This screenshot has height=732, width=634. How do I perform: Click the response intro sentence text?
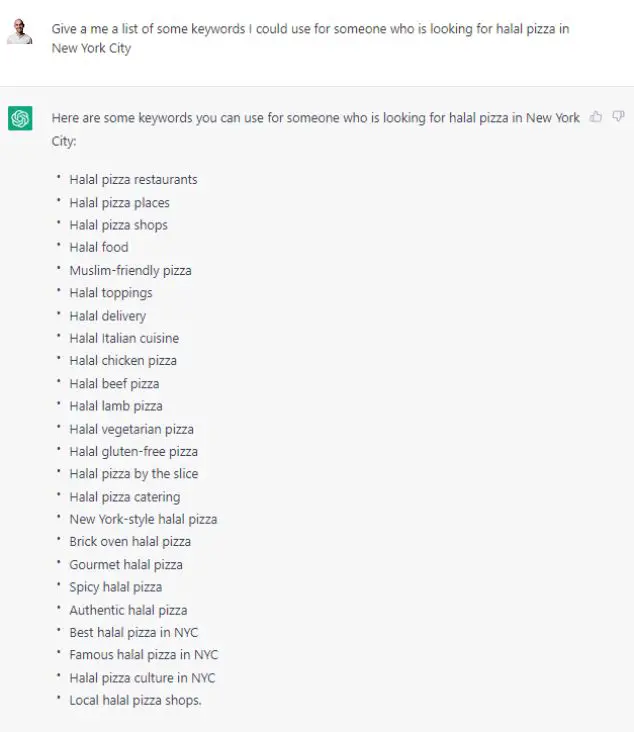point(316,129)
